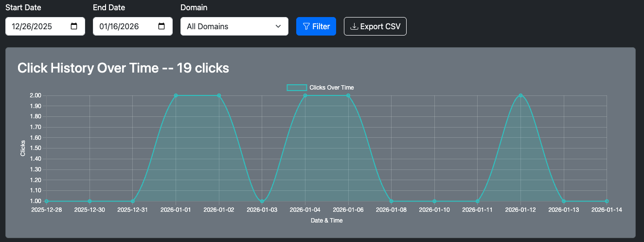Click the Start Date field showing 12/26/2025
This screenshot has width=644, height=242.
[x=36, y=26]
